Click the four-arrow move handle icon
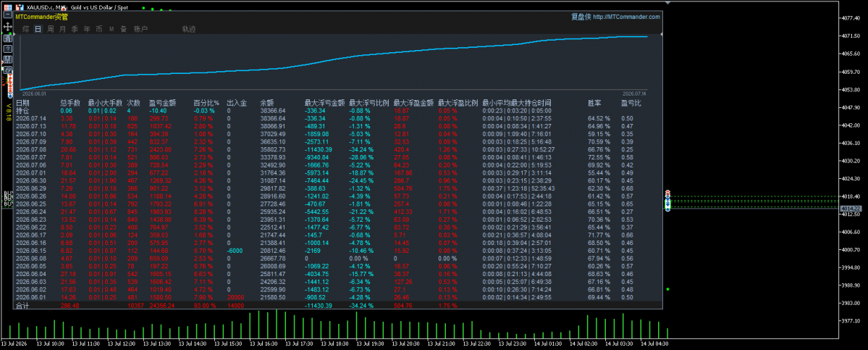 [x=8, y=27]
